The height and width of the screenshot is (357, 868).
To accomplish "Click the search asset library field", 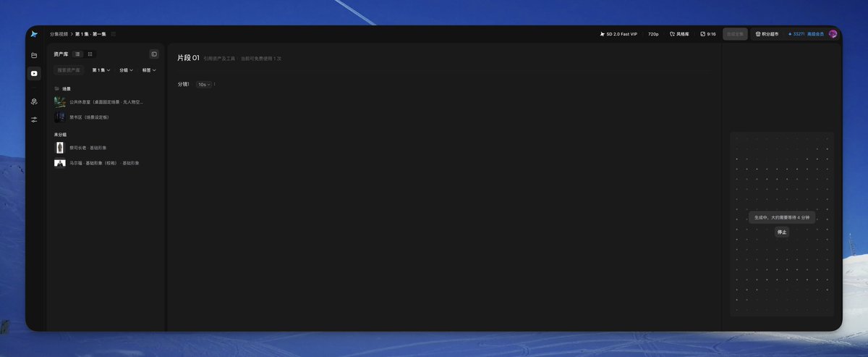I will pyautogui.click(x=69, y=70).
